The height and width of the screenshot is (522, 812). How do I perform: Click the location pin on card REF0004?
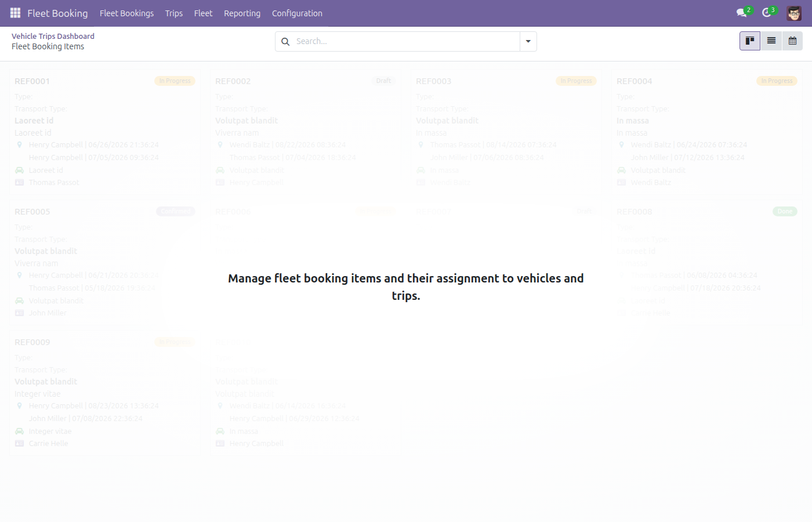pyautogui.click(x=621, y=145)
